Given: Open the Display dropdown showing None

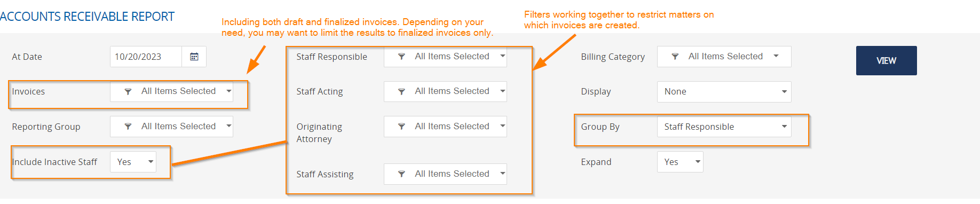Looking at the screenshot, I should pyautogui.click(x=724, y=91).
